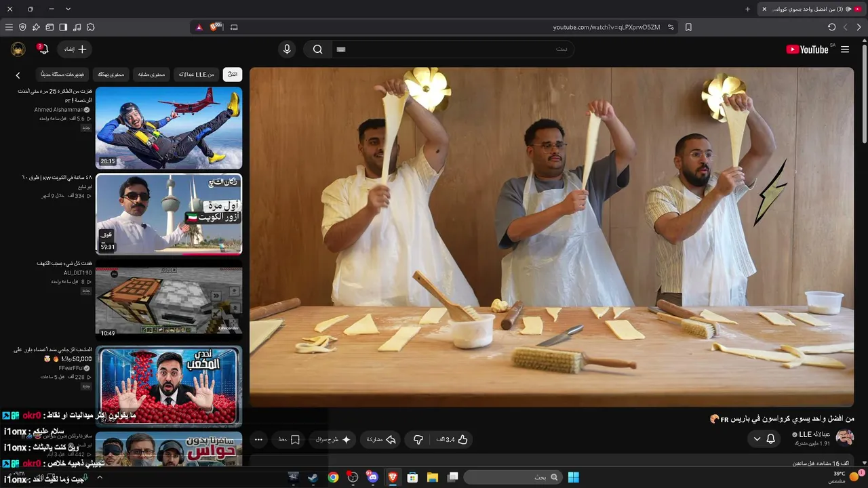868x488 pixels.
Task: Open the Brave music playlist icon
Action: [x=77, y=27]
